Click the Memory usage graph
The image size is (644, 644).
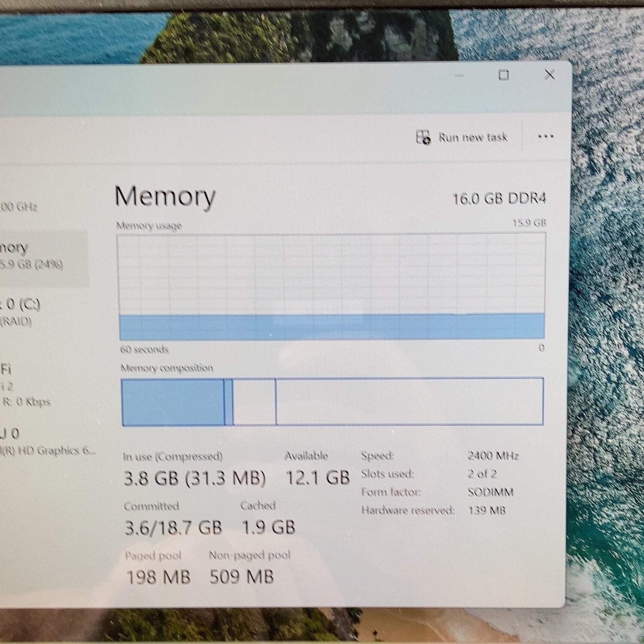331,286
